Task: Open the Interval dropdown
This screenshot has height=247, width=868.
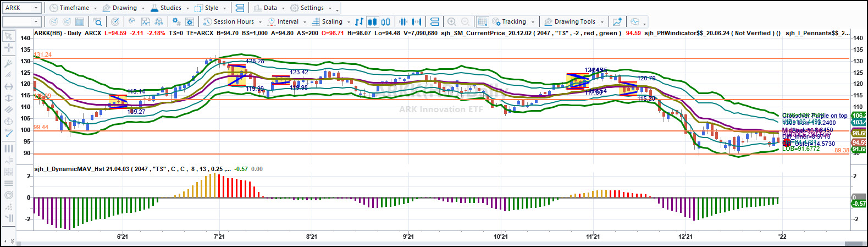Action: pos(286,21)
